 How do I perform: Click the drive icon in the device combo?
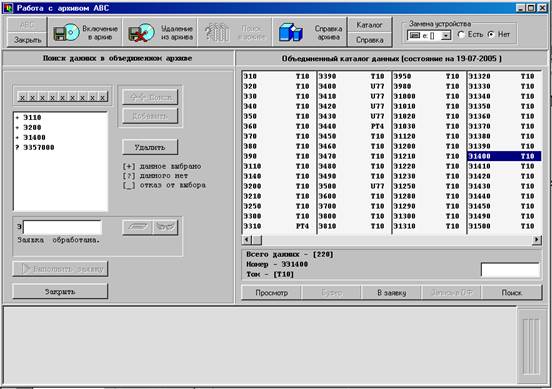coord(415,36)
